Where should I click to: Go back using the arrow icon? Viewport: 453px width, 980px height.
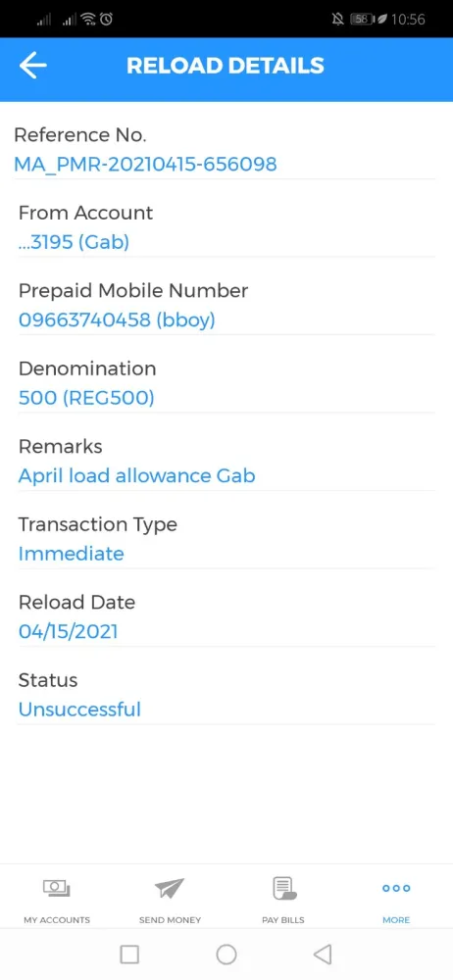pos(33,66)
